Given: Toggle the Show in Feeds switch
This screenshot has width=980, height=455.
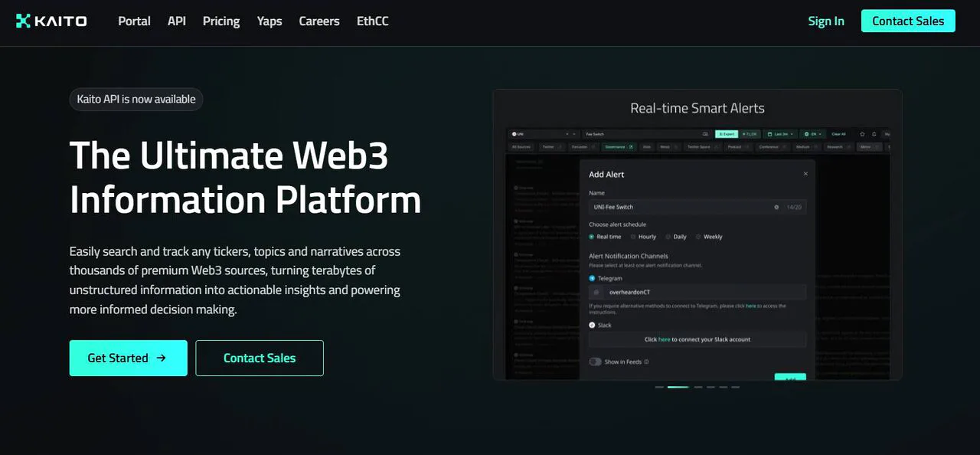Looking at the screenshot, I should coord(595,362).
